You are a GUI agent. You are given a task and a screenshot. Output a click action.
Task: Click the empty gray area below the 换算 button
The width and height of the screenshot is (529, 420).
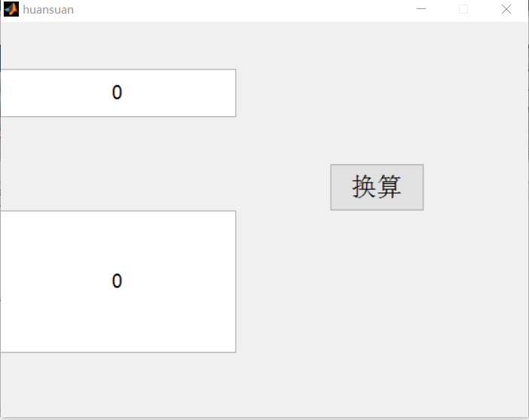point(377,302)
